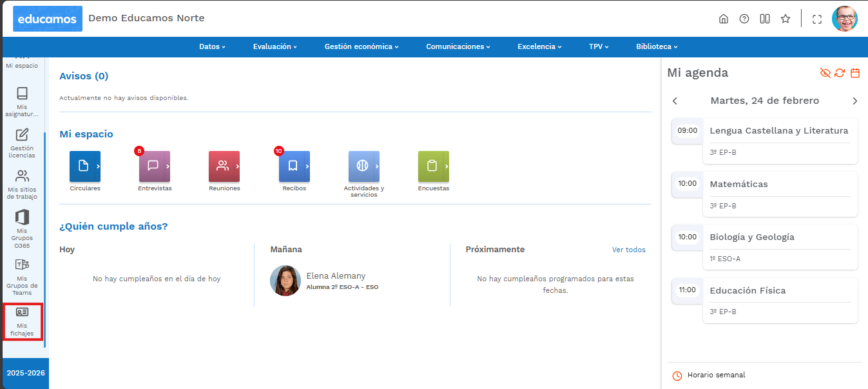This screenshot has height=389, width=868.
Task: Open Gestión licencias in the sidebar
Action: (22, 143)
